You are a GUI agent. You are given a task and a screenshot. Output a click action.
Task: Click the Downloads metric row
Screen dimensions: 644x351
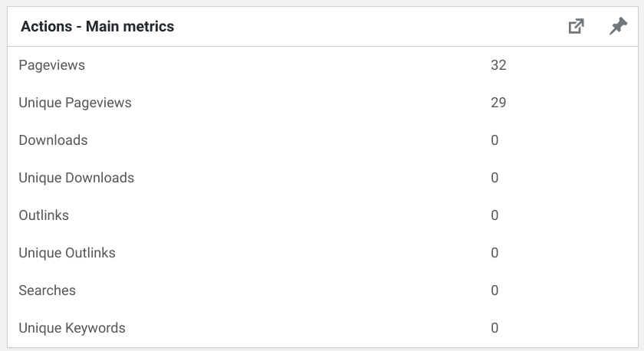point(323,140)
